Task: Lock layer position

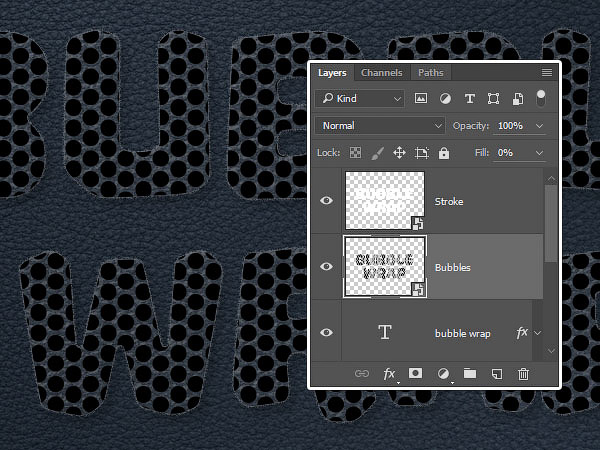Action: [x=399, y=153]
